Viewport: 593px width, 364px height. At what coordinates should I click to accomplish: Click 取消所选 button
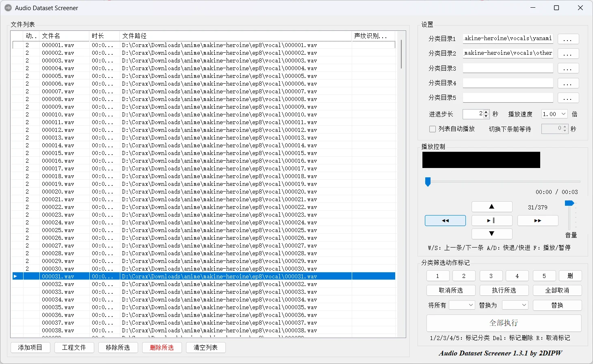[451, 291]
